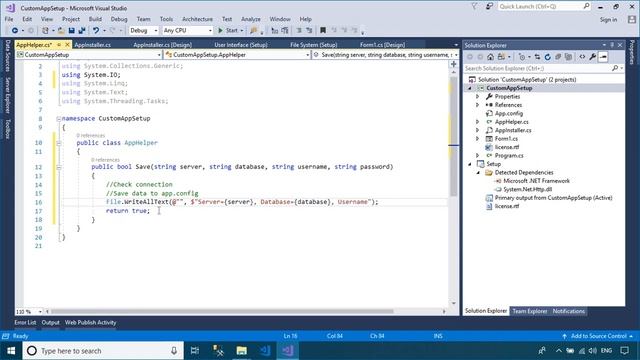Image resolution: width=640 pixels, height=360 pixels.
Task: Click the Sync with Active Document icon
Action: pos(537,57)
